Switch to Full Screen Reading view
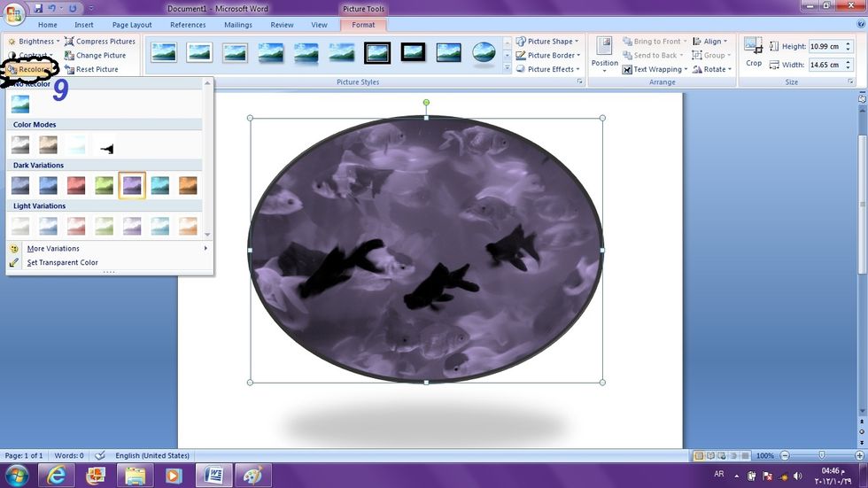 tap(711, 455)
